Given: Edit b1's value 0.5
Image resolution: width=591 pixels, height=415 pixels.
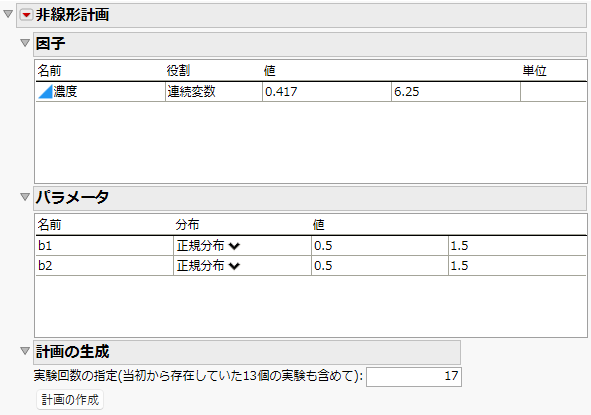Looking at the screenshot, I should (x=380, y=246).
